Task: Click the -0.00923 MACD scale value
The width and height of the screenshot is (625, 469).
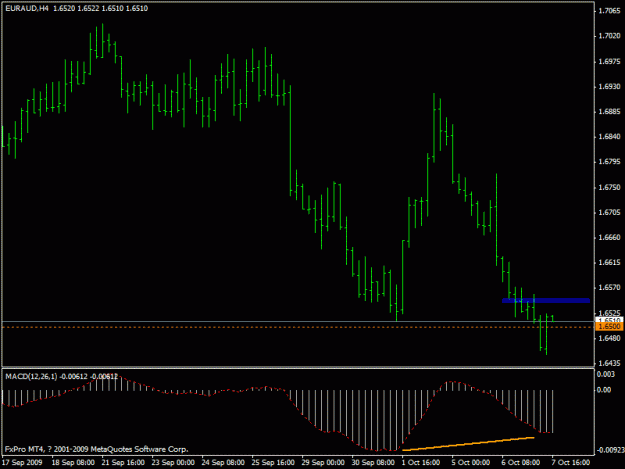Action: click(x=610, y=450)
